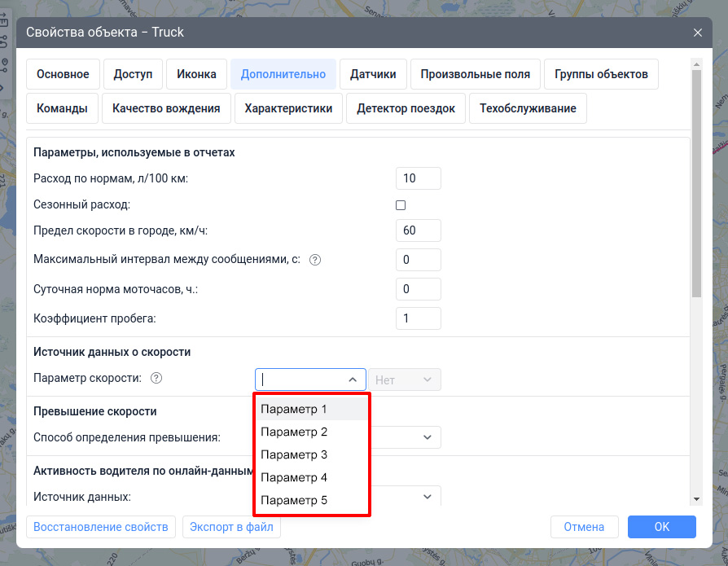Collapse the Параметр скорости dropdown list
Screen dimensions: 728x566
point(353,380)
